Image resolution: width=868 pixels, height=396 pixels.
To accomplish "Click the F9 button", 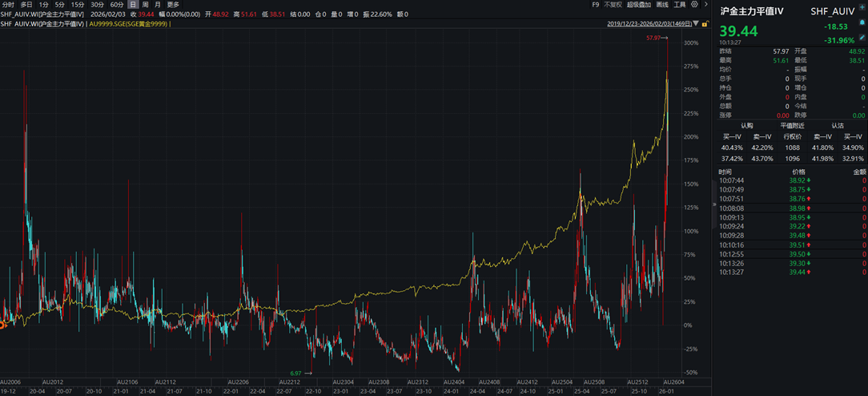I will click(x=595, y=5).
